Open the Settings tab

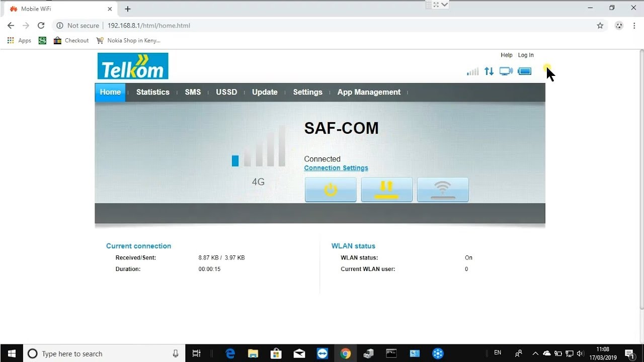(x=307, y=92)
